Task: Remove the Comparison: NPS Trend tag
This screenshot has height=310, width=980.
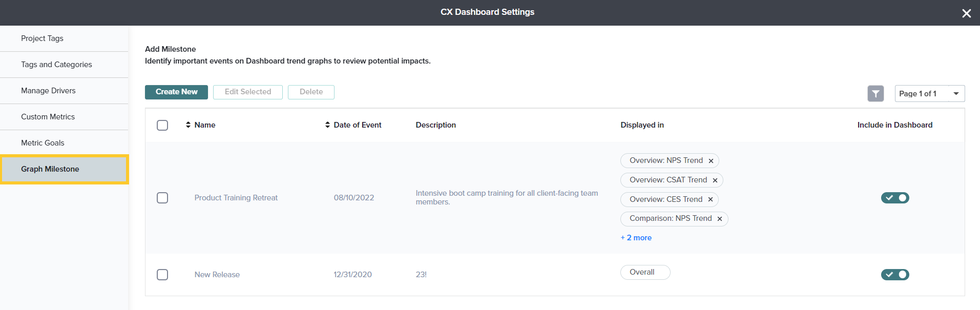Action: coord(719,219)
